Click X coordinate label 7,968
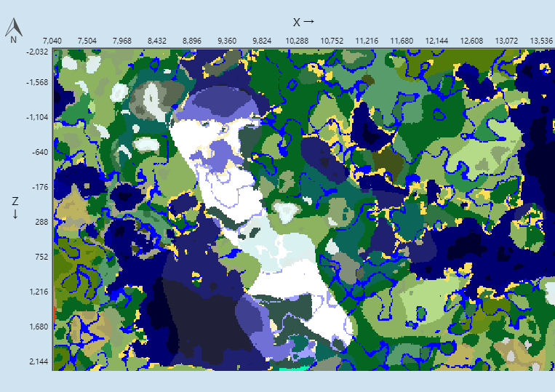The image size is (555, 392). pos(121,41)
